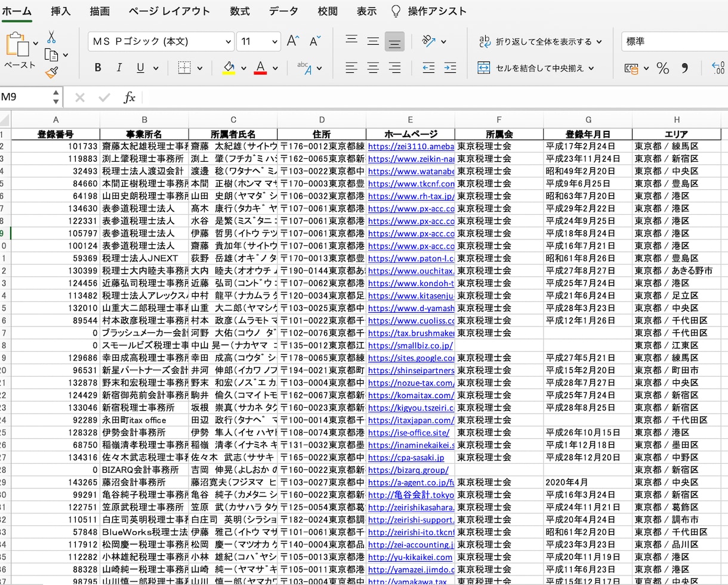
Task: Toggle the active bottom align button
Action: tap(394, 41)
